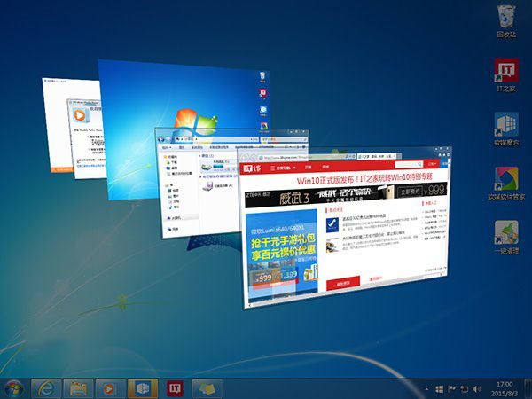Click the Action Center flag tray icon
532x399 pixels.
pos(452,389)
